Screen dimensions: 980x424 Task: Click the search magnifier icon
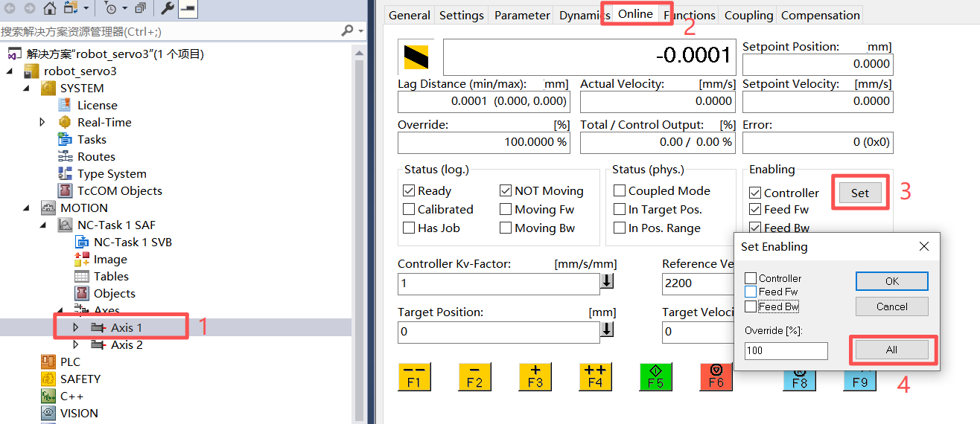click(x=347, y=31)
